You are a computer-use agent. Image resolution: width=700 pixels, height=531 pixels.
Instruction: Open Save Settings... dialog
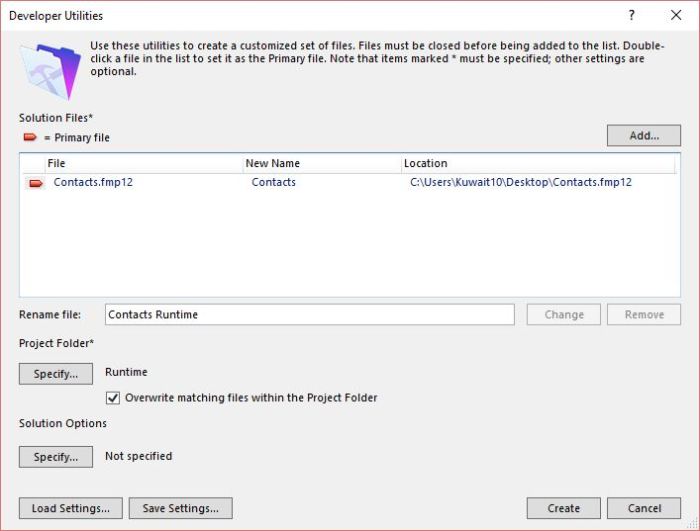pos(181,508)
